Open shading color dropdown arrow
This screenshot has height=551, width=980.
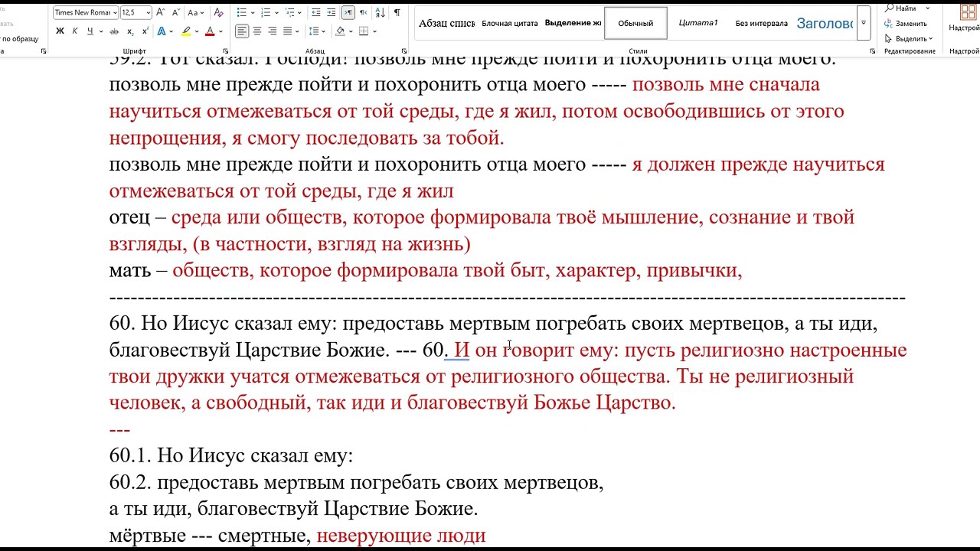coord(351,31)
